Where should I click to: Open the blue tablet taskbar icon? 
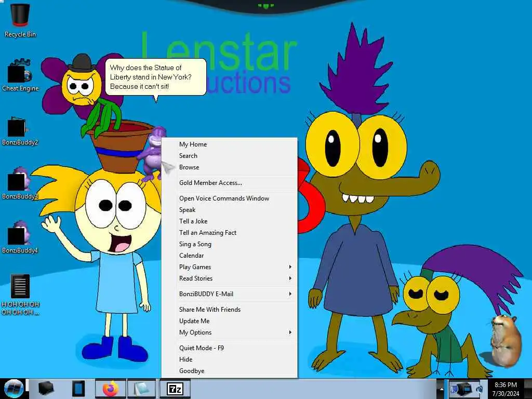pos(78,389)
